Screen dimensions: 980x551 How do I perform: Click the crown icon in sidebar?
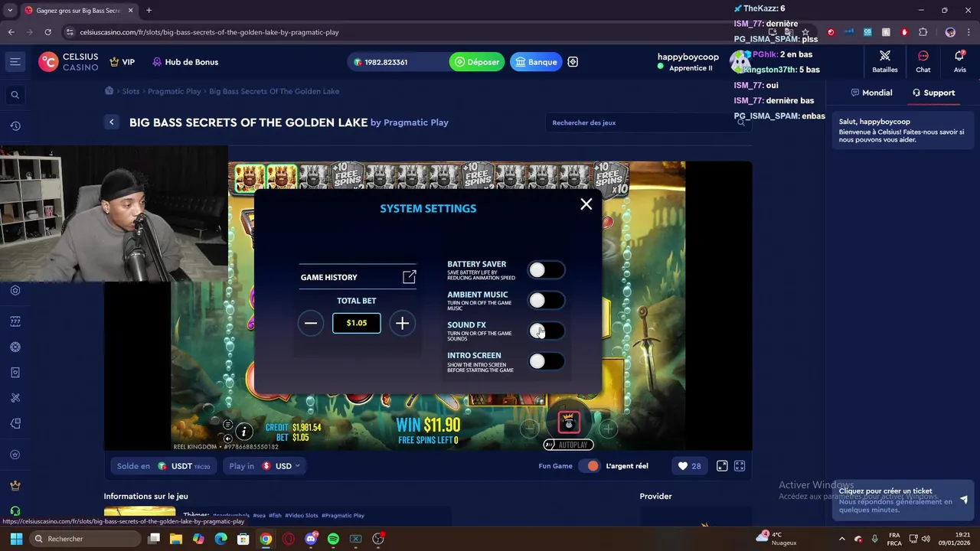tap(15, 486)
